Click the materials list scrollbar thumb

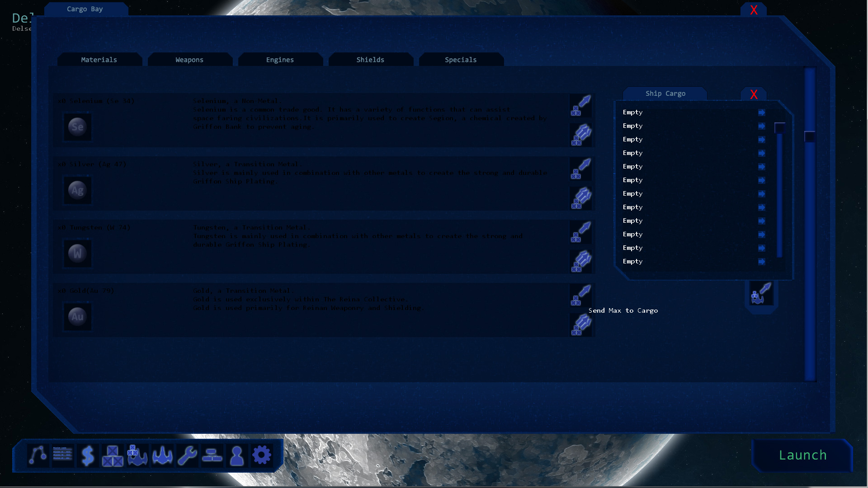tap(810, 136)
